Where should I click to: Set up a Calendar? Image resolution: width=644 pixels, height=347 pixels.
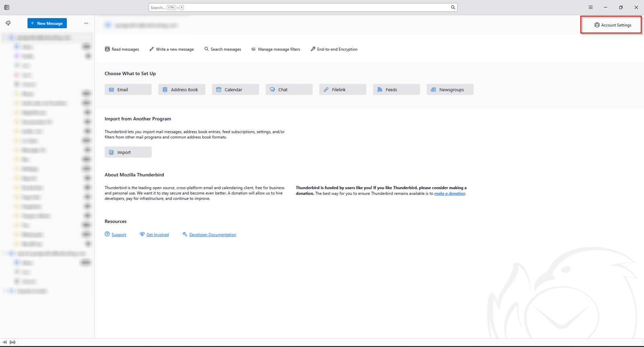click(235, 89)
